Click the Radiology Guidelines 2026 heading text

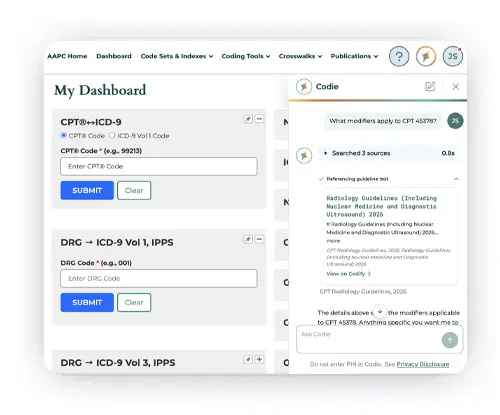coord(381,206)
